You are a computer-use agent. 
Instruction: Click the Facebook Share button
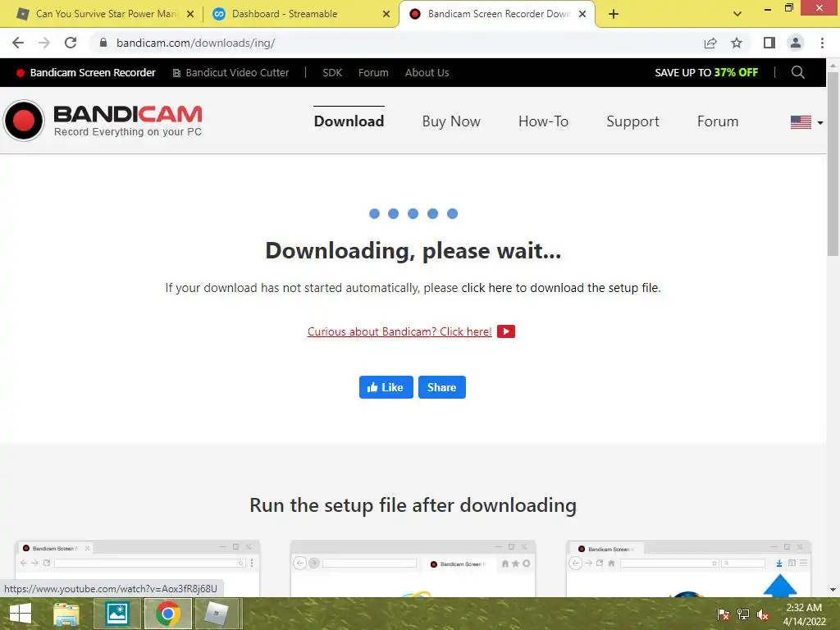click(442, 387)
